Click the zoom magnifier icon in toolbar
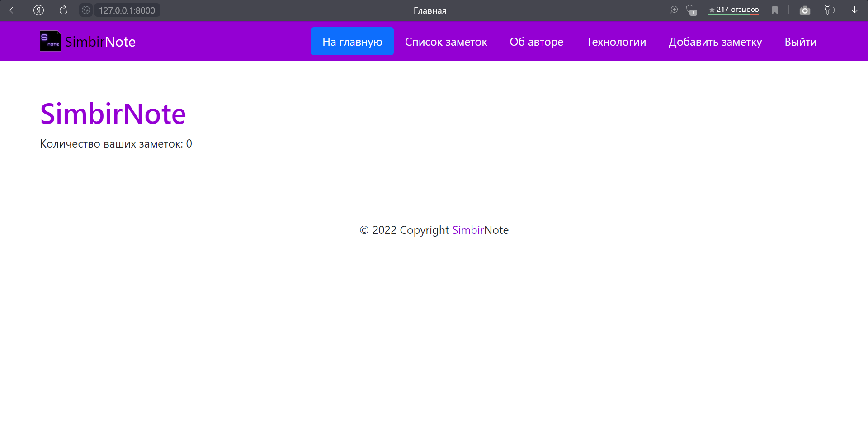868x443 pixels. (674, 10)
